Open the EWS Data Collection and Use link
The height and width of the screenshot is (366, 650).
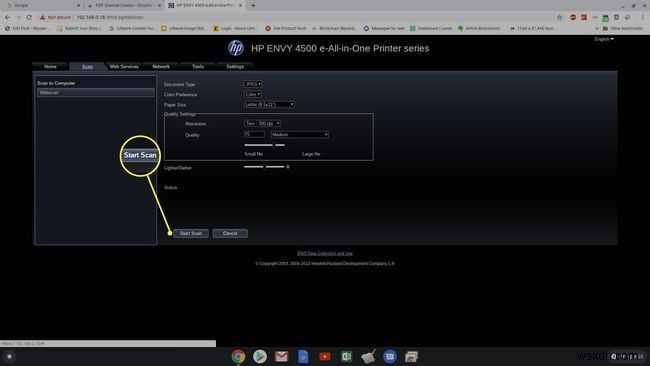pos(325,253)
